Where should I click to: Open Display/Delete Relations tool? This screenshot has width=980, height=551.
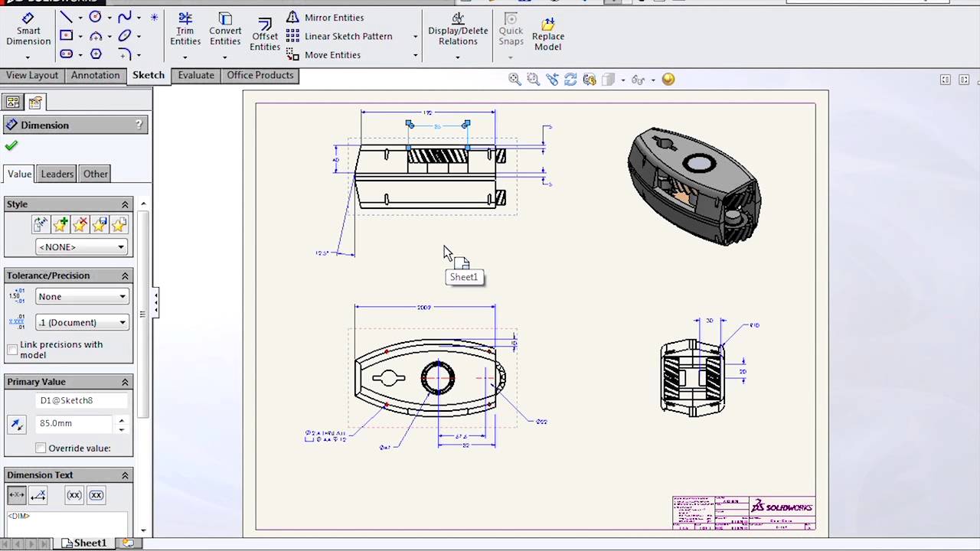458,30
